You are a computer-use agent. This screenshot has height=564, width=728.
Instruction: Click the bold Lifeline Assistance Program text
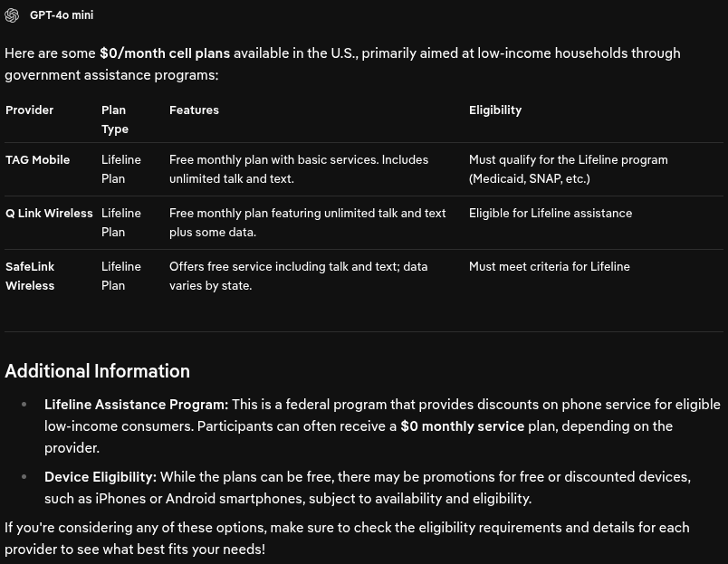[x=137, y=405]
